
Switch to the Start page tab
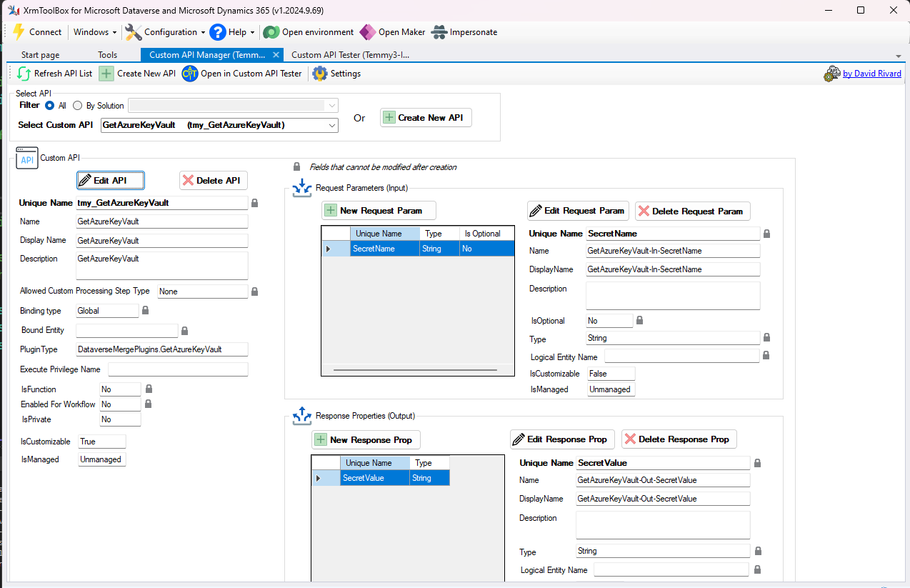[41, 55]
